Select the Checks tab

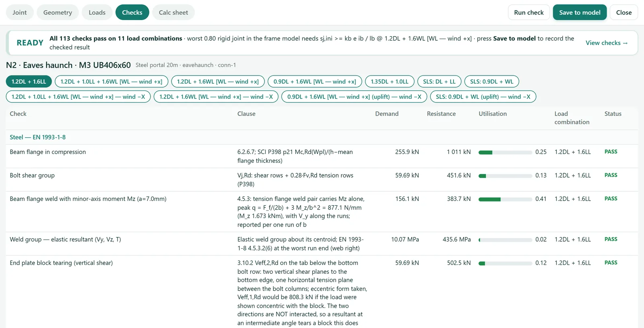132,12
